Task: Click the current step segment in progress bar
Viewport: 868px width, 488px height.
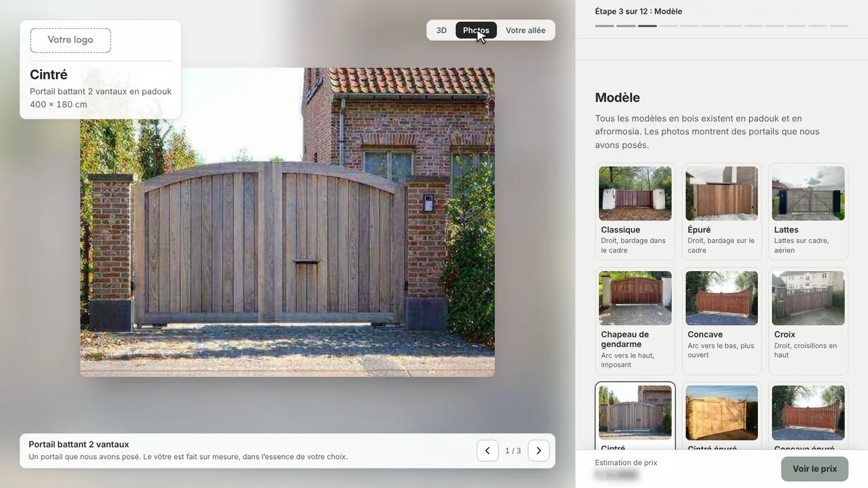Action: (x=647, y=26)
